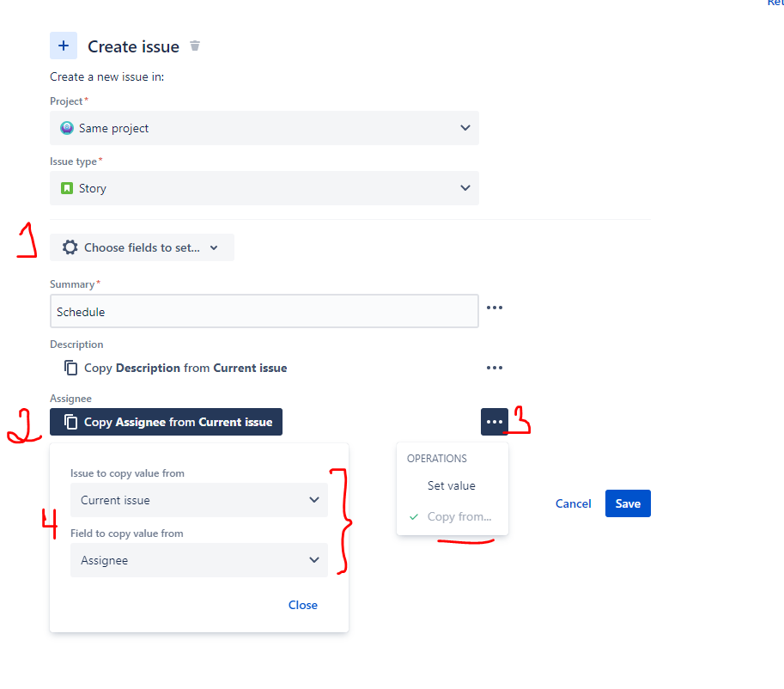Close the copy value popup

coord(302,605)
